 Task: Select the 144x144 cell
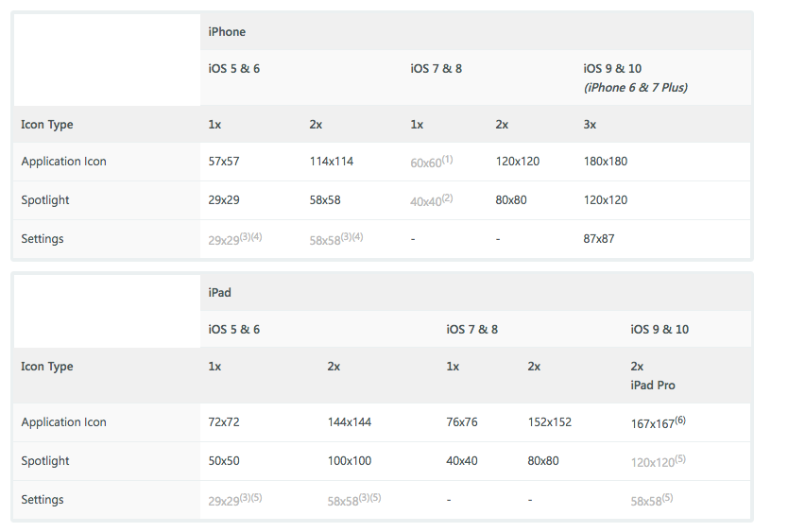point(350,422)
